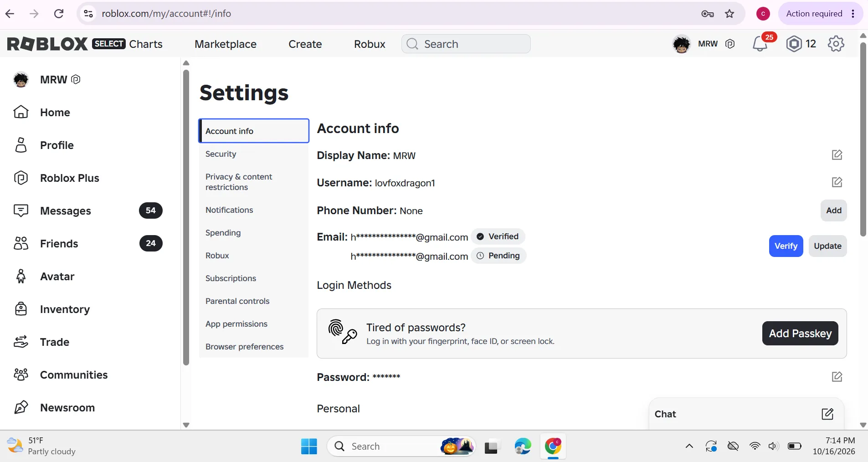This screenshot has height=462, width=868.
Task: Click the blue Verify button
Action: pyautogui.click(x=786, y=246)
